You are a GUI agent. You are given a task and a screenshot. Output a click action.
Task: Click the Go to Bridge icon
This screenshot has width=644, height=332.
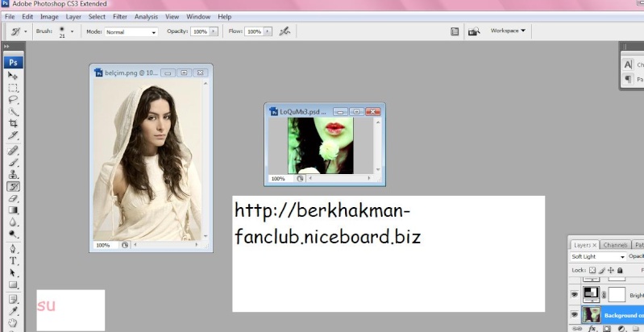click(474, 31)
